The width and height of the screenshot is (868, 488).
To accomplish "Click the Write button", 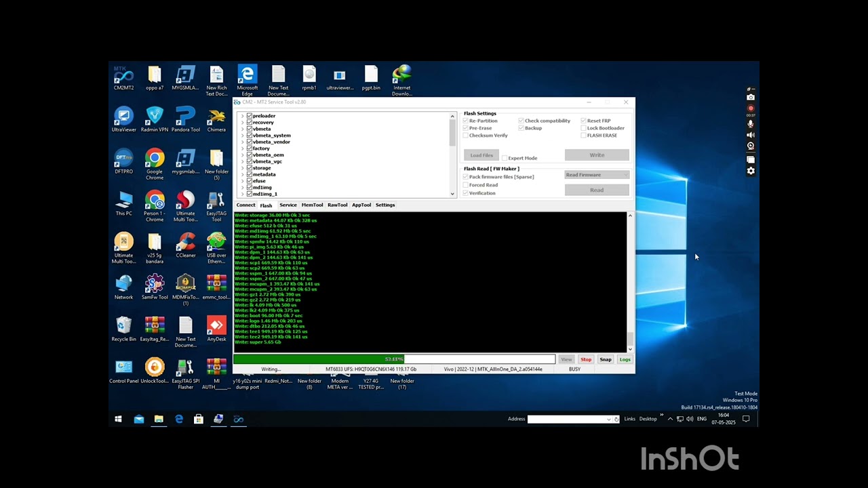I will [597, 155].
